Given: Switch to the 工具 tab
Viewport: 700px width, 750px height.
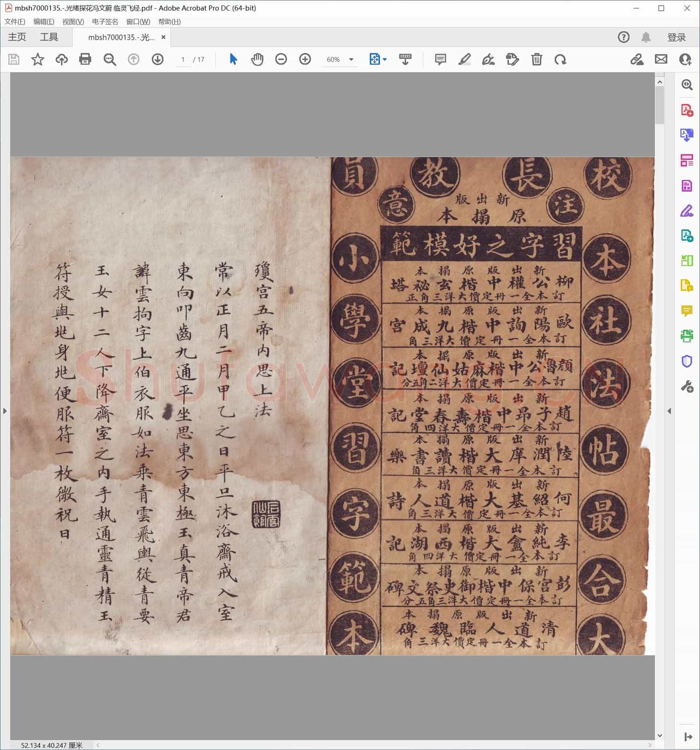Looking at the screenshot, I should 49,37.
